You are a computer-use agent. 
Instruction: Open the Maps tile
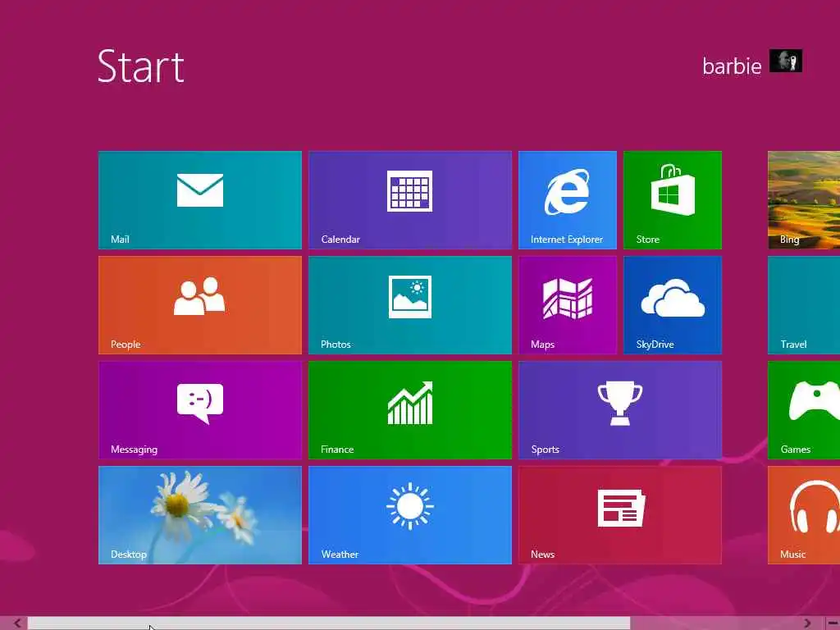(568, 305)
